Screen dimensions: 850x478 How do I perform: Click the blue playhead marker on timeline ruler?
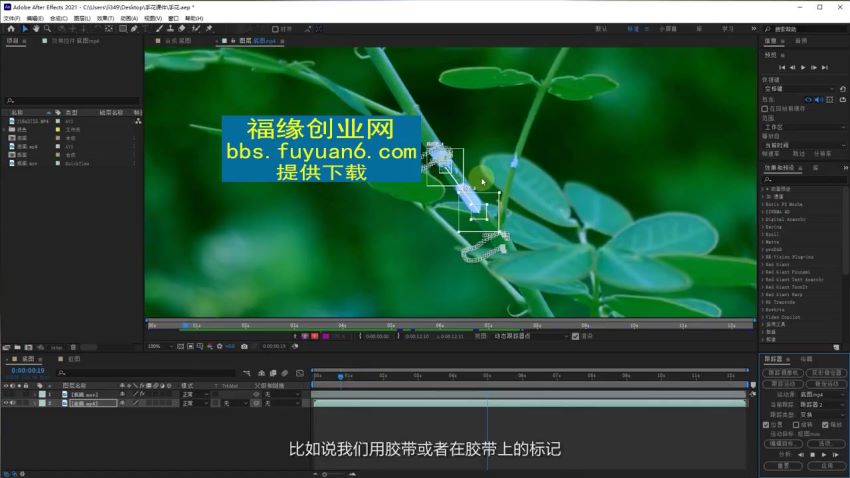pyautogui.click(x=340, y=376)
